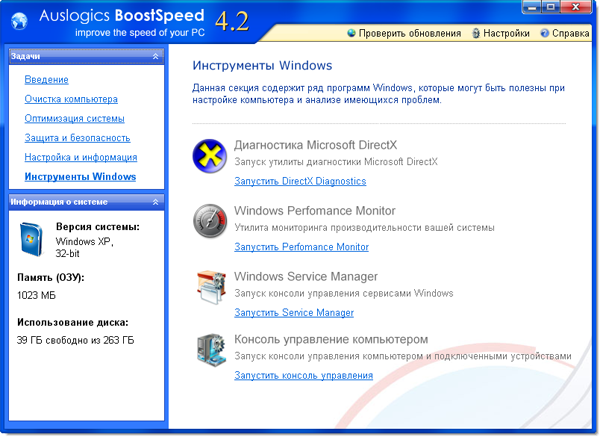Select the Инструменты Windows section link
The image size is (600, 437).
[80, 177]
